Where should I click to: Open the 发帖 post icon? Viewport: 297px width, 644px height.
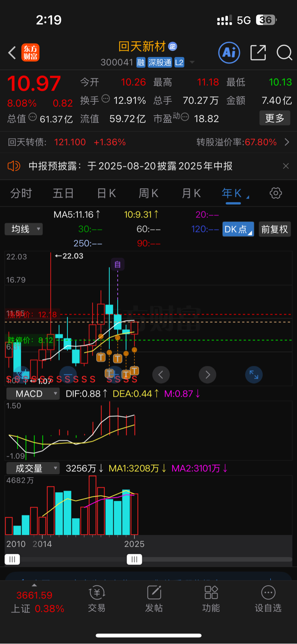pyautogui.click(x=154, y=599)
